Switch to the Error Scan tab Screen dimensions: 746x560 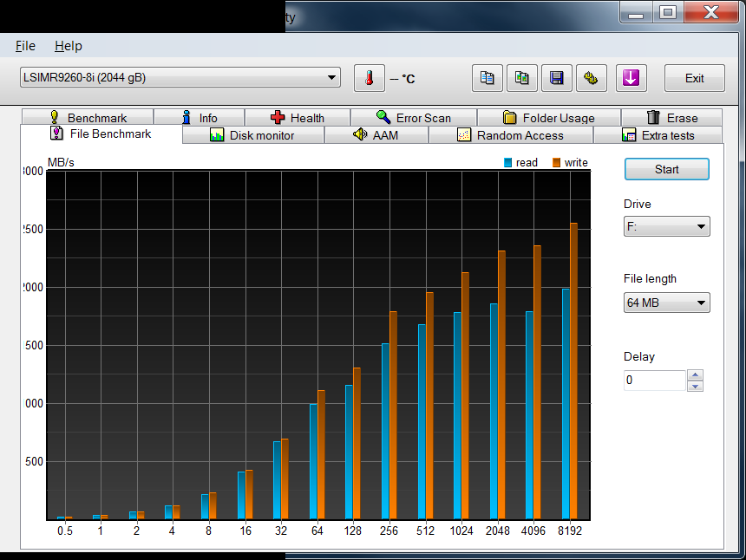tap(413, 118)
